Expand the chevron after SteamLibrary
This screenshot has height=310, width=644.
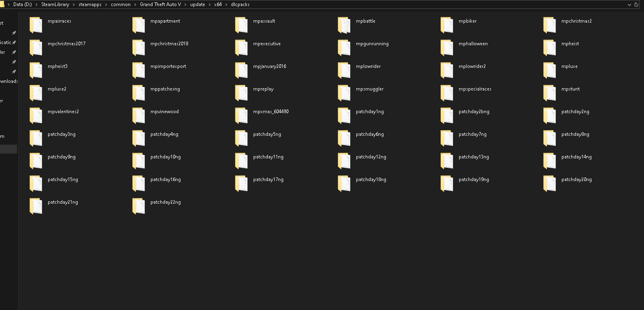[x=74, y=4]
